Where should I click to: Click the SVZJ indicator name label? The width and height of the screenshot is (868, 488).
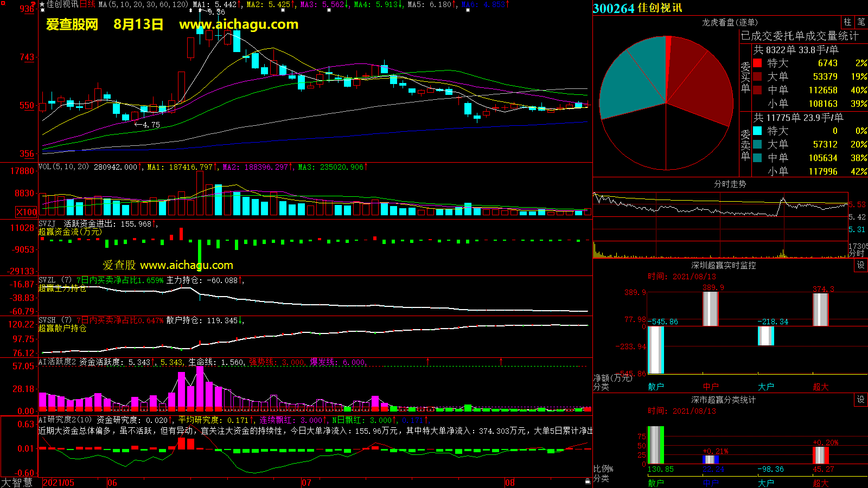click(x=47, y=223)
